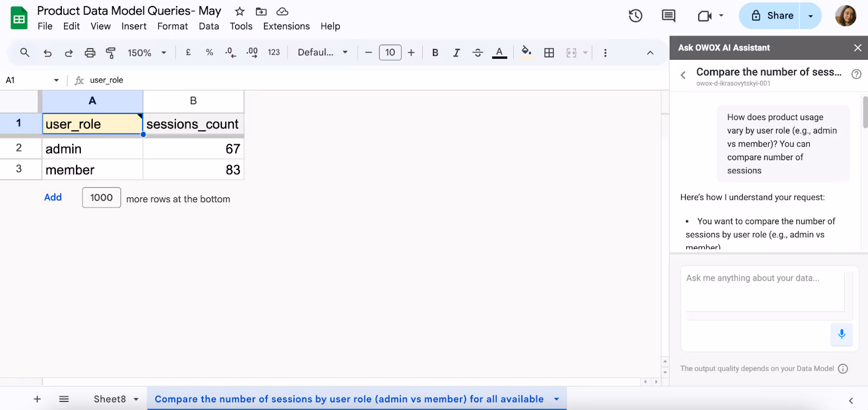The image size is (868, 410).
Task: Open the more toolbar options menu
Action: (x=605, y=53)
